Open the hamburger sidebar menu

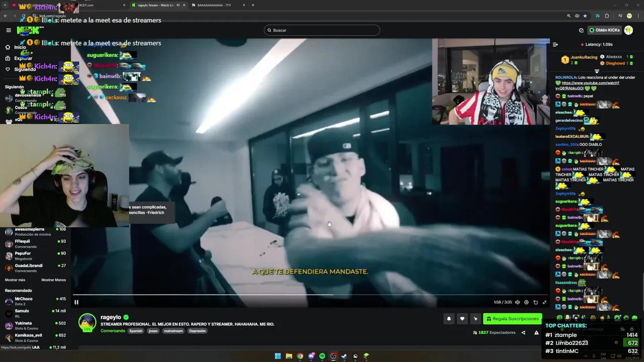point(9,30)
